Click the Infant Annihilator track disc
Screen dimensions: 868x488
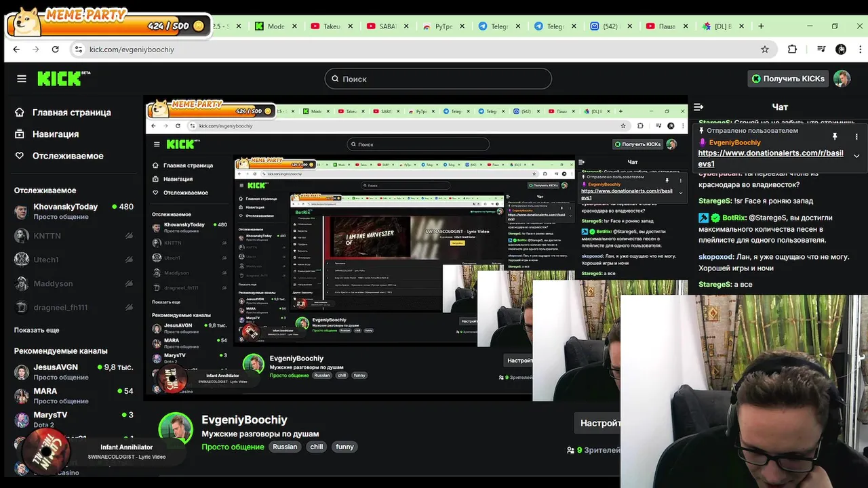[x=46, y=452]
